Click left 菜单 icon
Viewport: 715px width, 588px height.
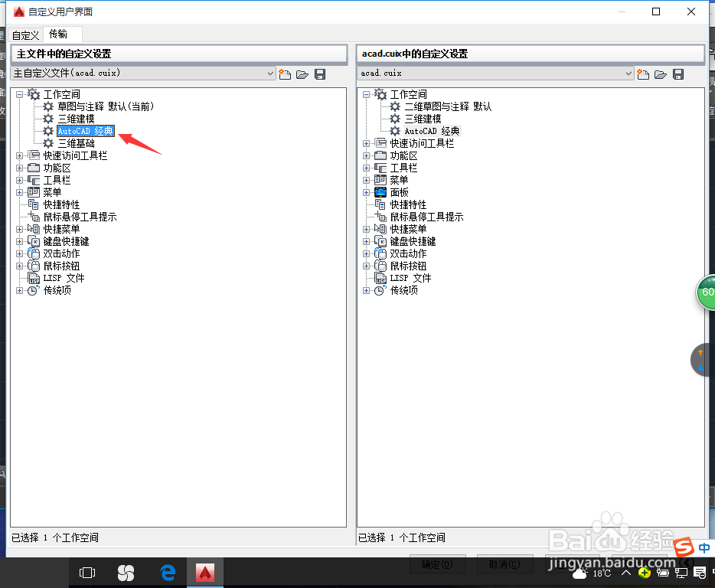click(34, 192)
